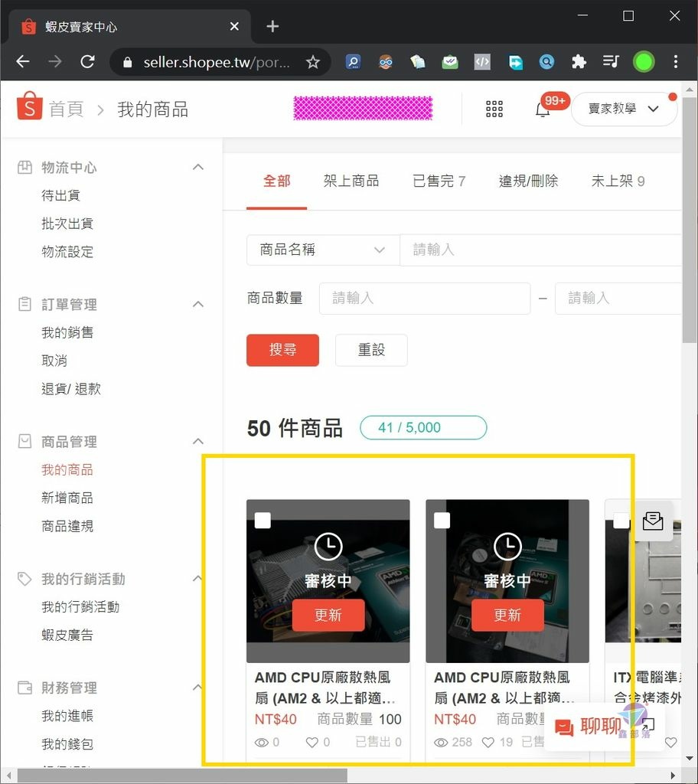Image resolution: width=698 pixels, height=784 pixels.
Task: Open the browser extensions puzzle icon
Action: coord(579,62)
